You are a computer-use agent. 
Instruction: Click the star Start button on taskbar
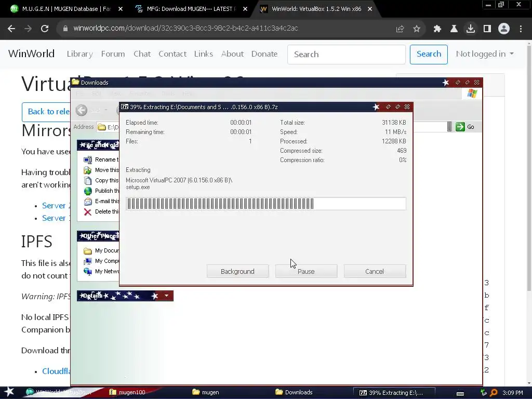[9, 392]
